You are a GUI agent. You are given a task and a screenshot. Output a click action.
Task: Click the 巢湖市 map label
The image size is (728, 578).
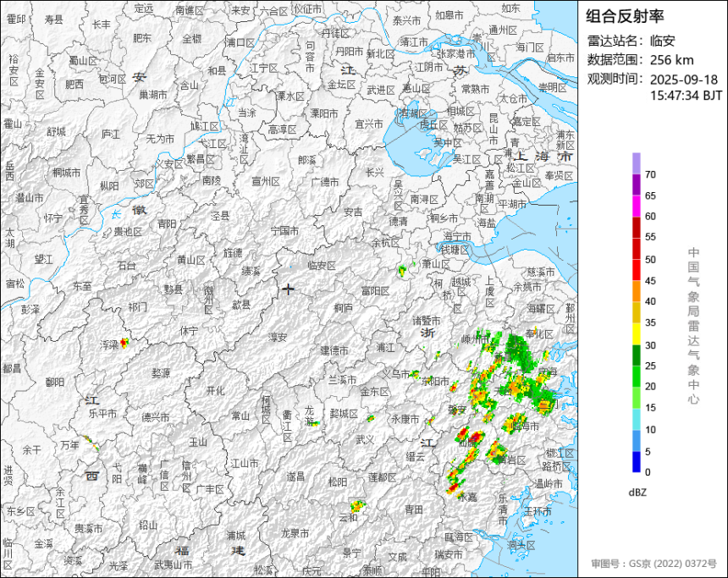click(x=153, y=95)
